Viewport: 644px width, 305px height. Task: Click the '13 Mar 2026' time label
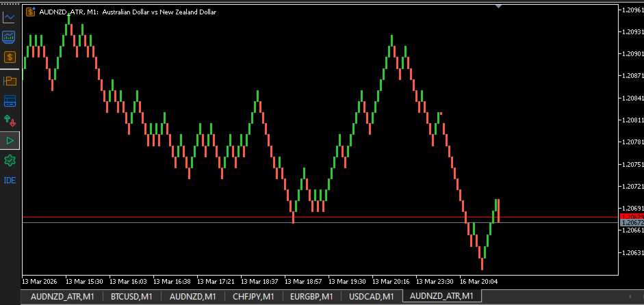tap(40, 282)
